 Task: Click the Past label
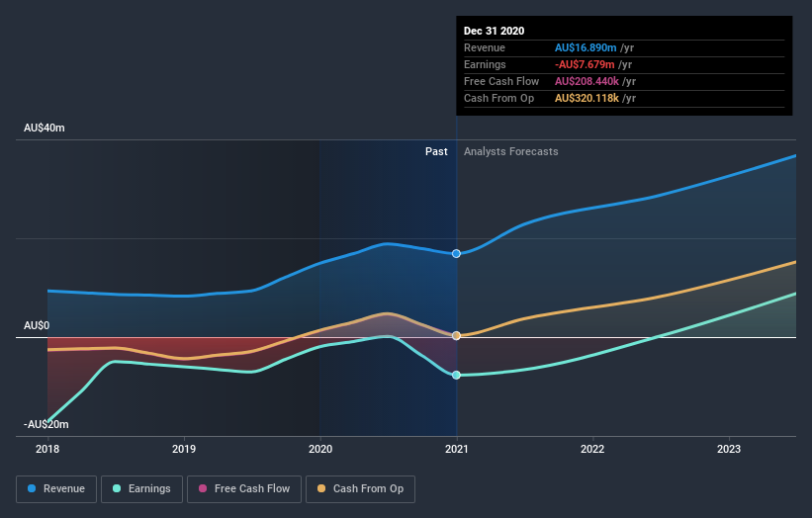(436, 151)
